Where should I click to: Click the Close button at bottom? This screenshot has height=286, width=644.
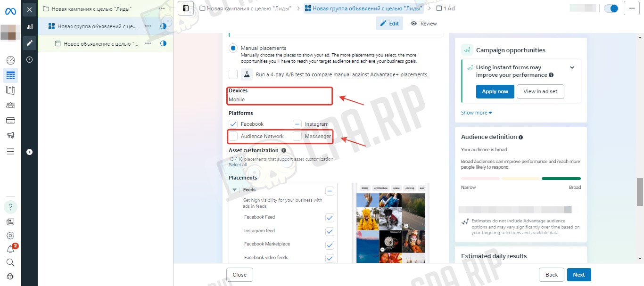tap(239, 275)
